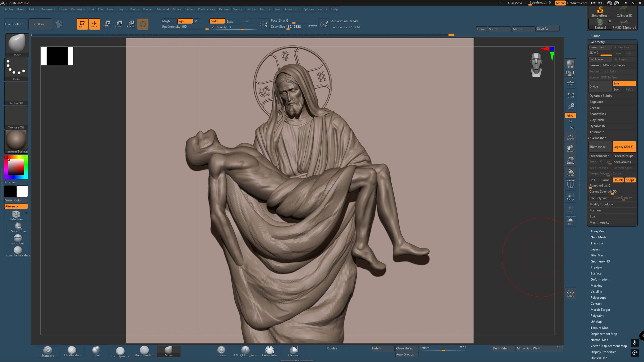The image size is (644, 362).
Task: Select the TrimDynamic brush
Action: click(120, 352)
